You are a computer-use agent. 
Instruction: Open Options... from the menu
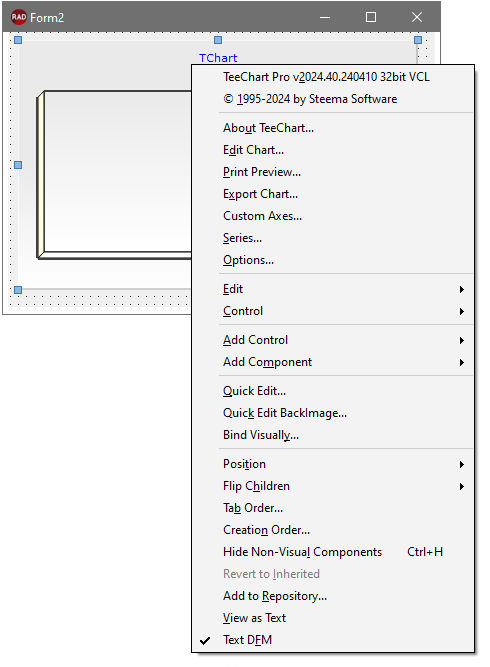(x=333, y=260)
